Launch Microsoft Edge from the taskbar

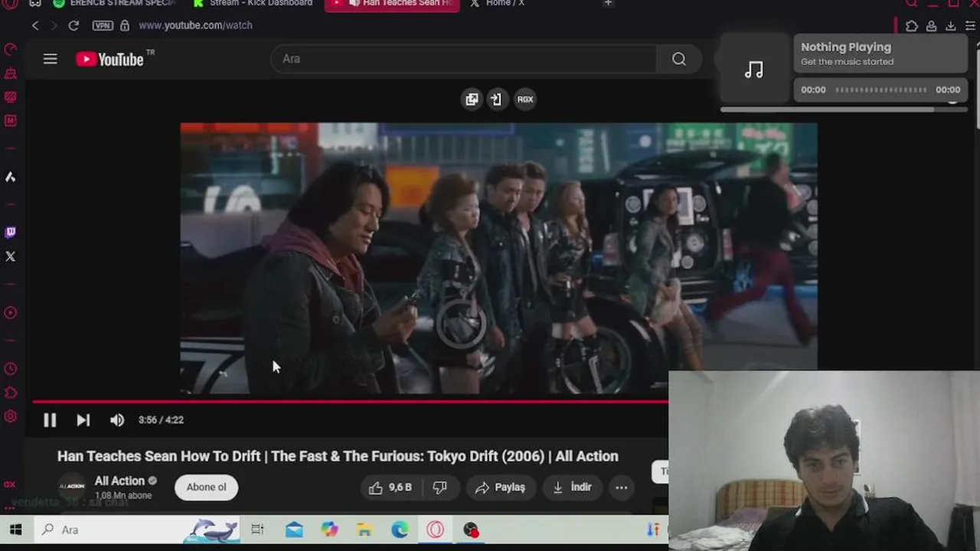click(400, 530)
